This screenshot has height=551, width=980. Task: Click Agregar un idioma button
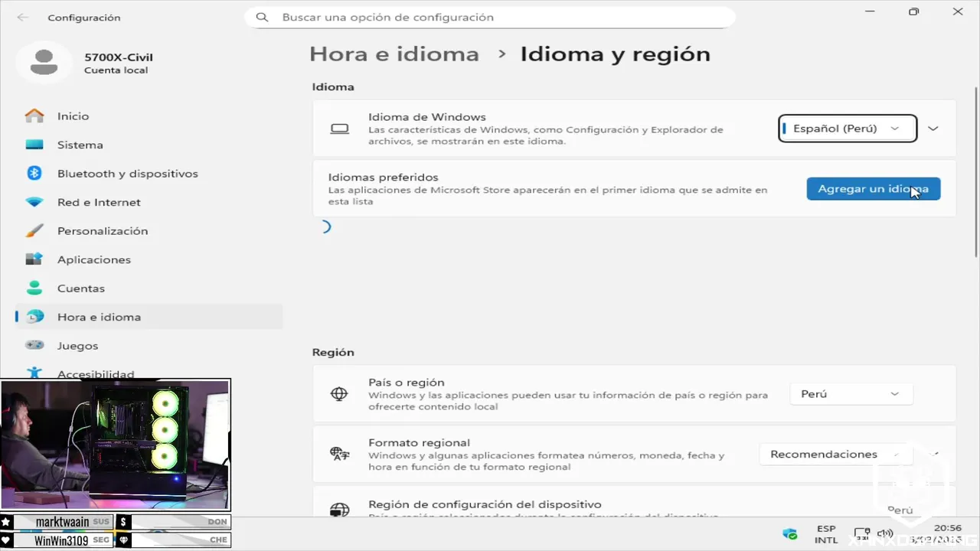point(873,189)
